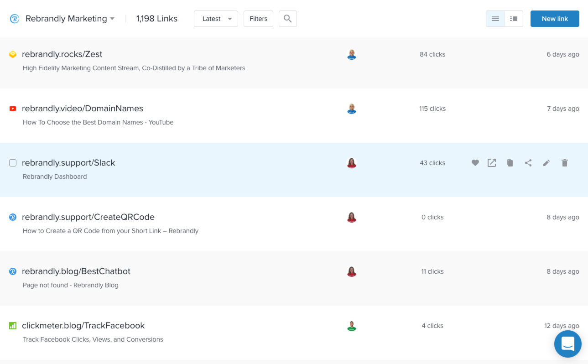Create a New link

tap(555, 19)
